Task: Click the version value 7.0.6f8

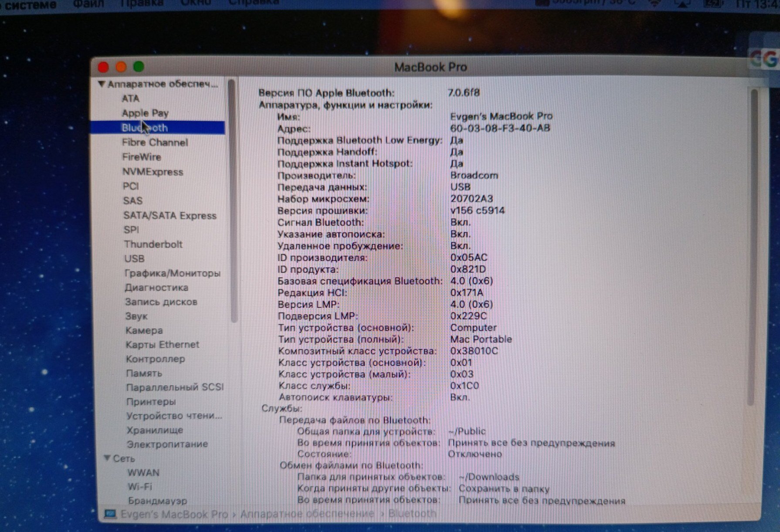Action: click(464, 92)
